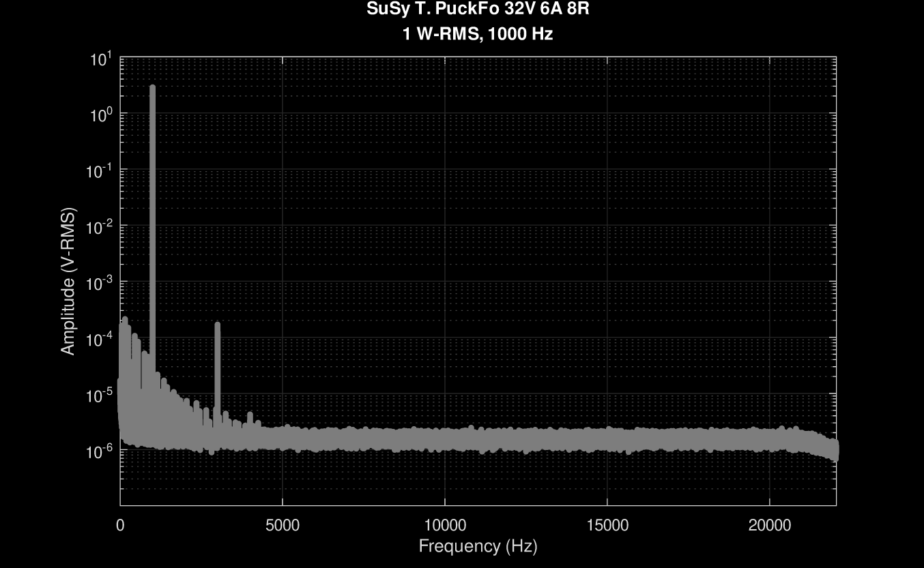
Task: Click the x-axis tick label '0'
Action: pyautogui.click(x=120, y=526)
